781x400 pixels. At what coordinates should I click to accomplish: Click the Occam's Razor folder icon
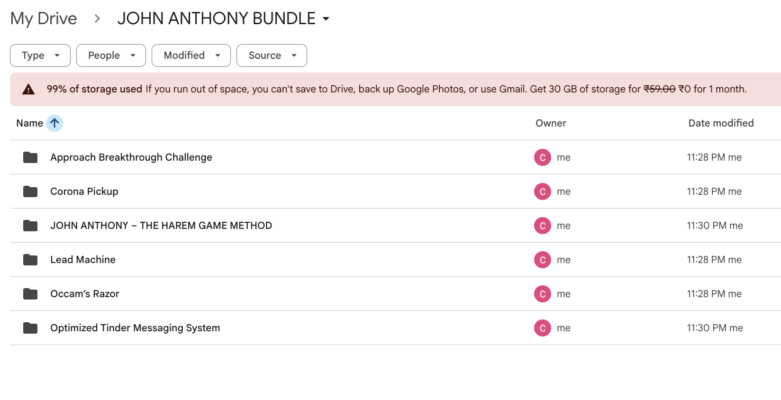pyautogui.click(x=30, y=294)
